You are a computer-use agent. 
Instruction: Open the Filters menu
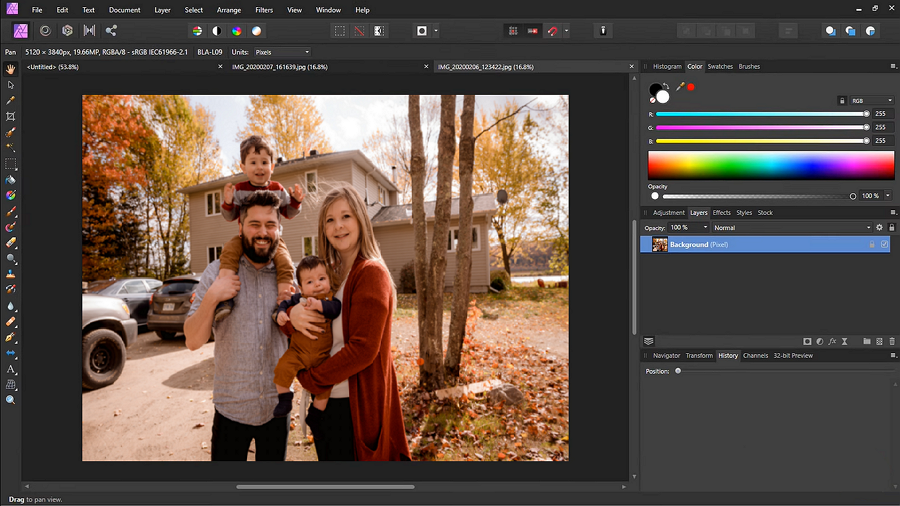(263, 10)
